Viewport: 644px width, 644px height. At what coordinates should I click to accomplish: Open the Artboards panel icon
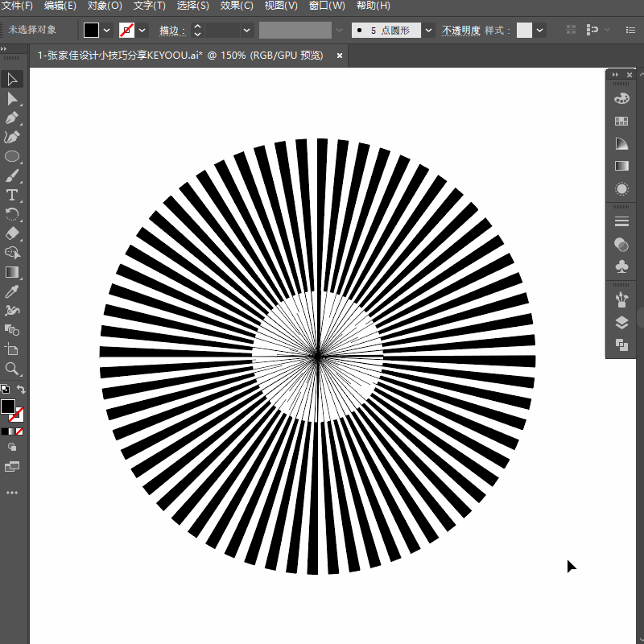(621, 345)
